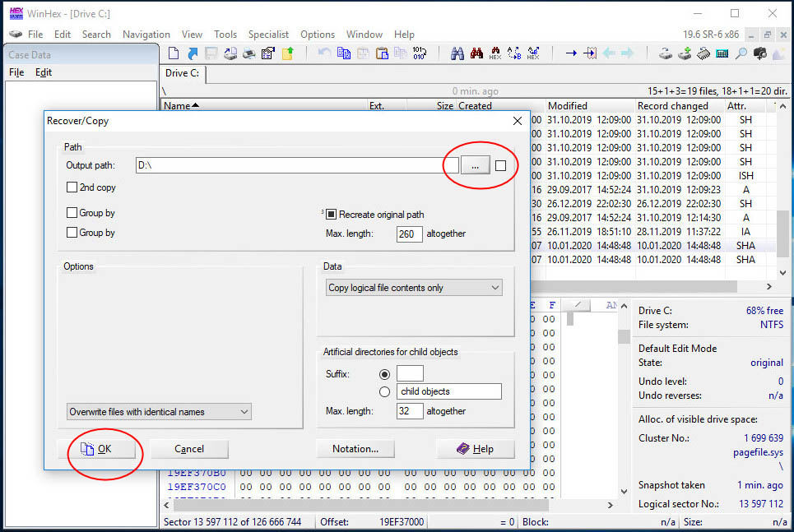
Task: Click file list vertical scrollbar up arrow
Action: pos(782,106)
